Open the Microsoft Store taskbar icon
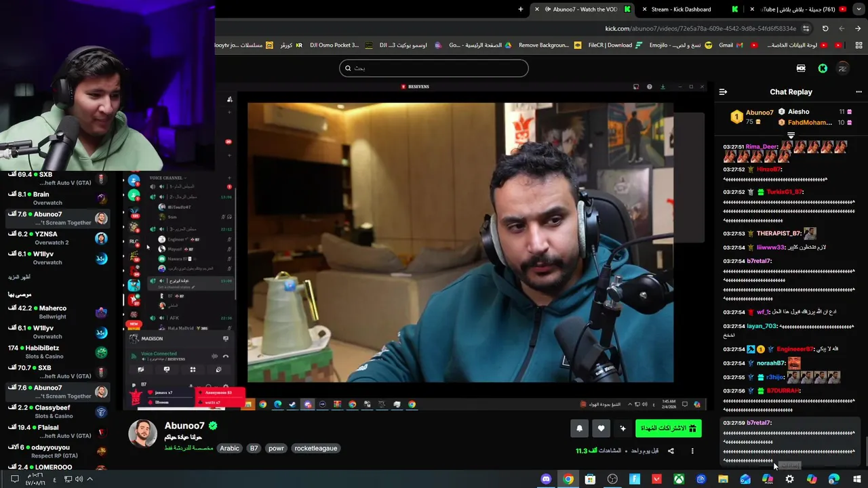This screenshot has height=488, width=868. [591, 479]
